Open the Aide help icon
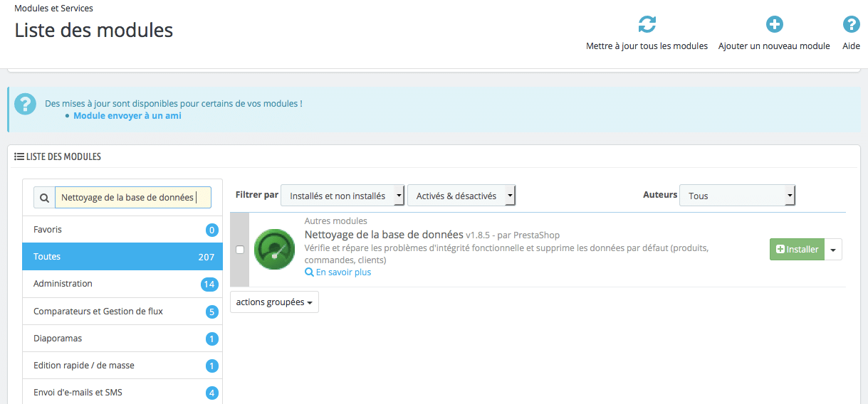Viewport: 868px width, 404px height. [x=851, y=25]
